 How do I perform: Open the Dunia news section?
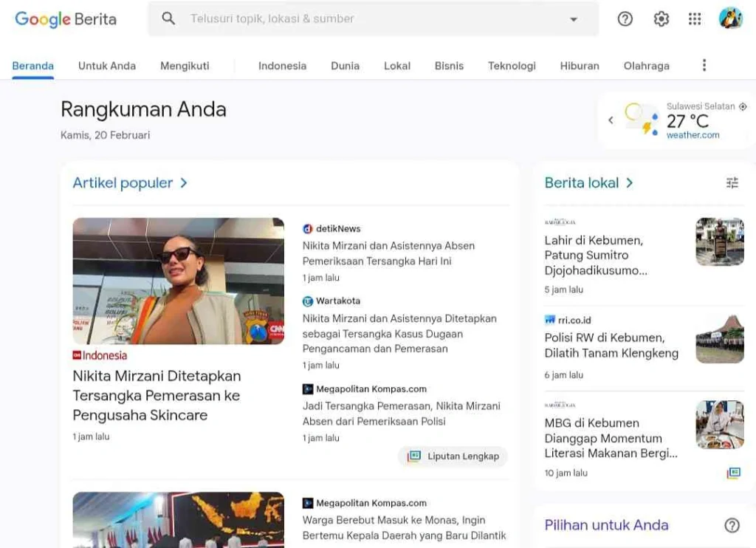(x=346, y=66)
